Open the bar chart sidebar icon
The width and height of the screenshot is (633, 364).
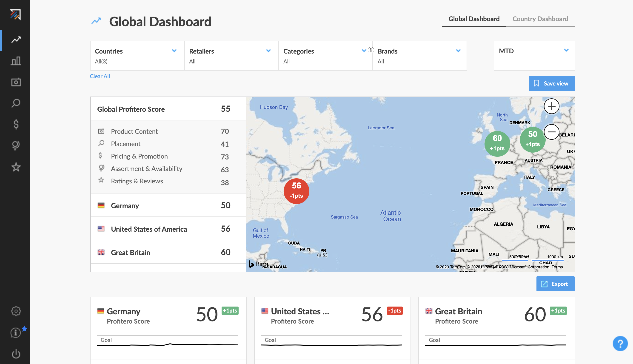pyautogui.click(x=16, y=61)
